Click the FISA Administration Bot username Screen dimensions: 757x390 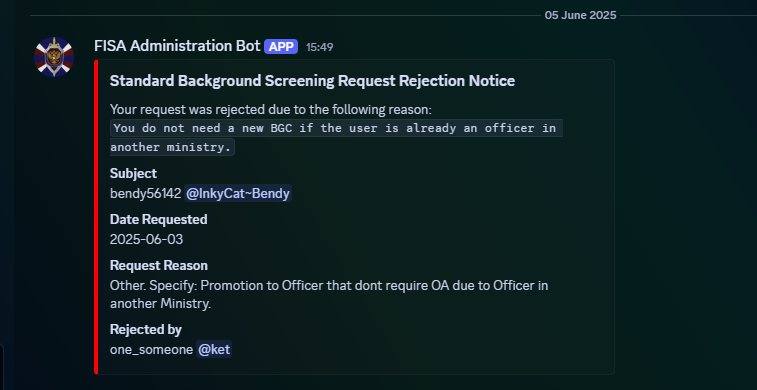point(177,46)
